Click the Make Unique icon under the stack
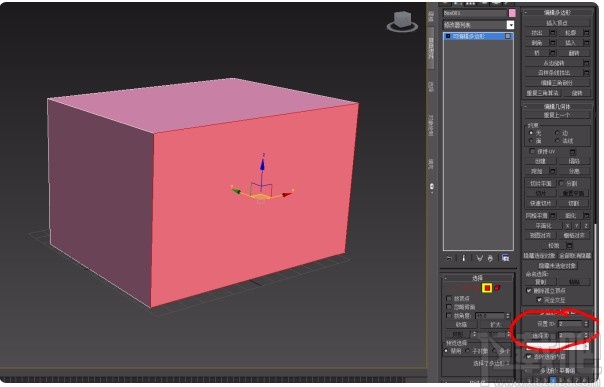Screen dimensions: 604x387 pos(480,258)
